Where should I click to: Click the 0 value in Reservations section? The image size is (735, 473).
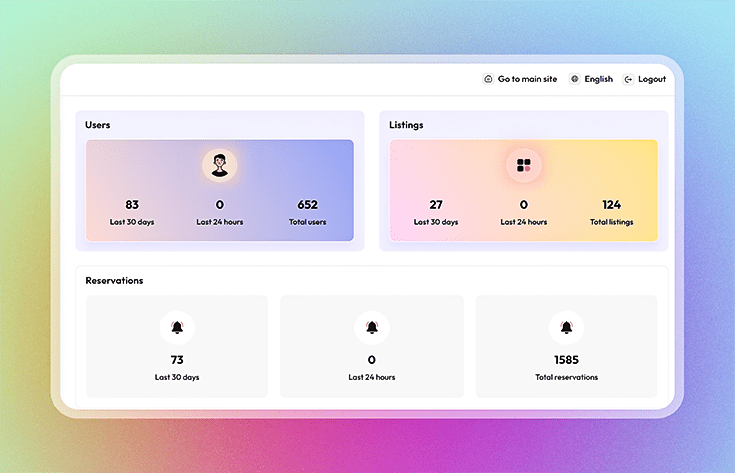click(x=372, y=360)
